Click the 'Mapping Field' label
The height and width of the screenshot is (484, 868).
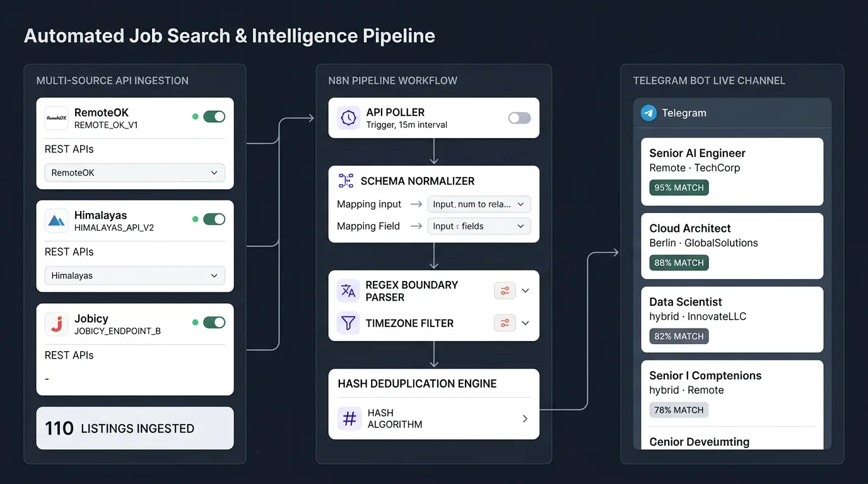pos(368,226)
